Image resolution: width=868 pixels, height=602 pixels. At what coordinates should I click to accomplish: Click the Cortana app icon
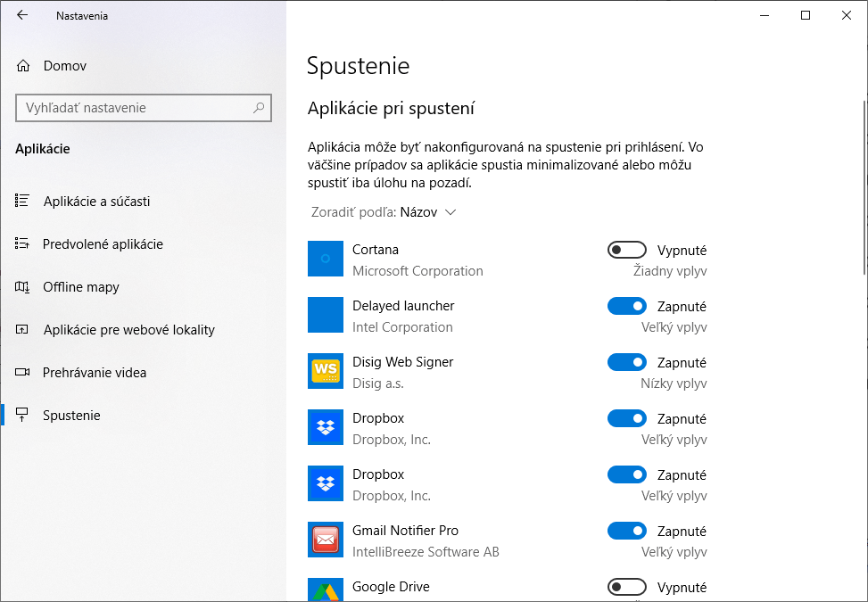coord(326,259)
